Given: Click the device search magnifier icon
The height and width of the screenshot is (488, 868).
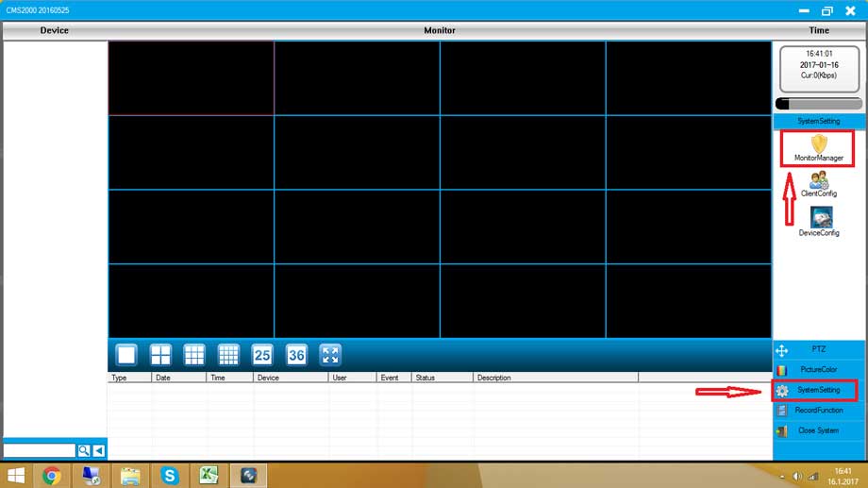Looking at the screenshot, I should click(x=84, y=451).
